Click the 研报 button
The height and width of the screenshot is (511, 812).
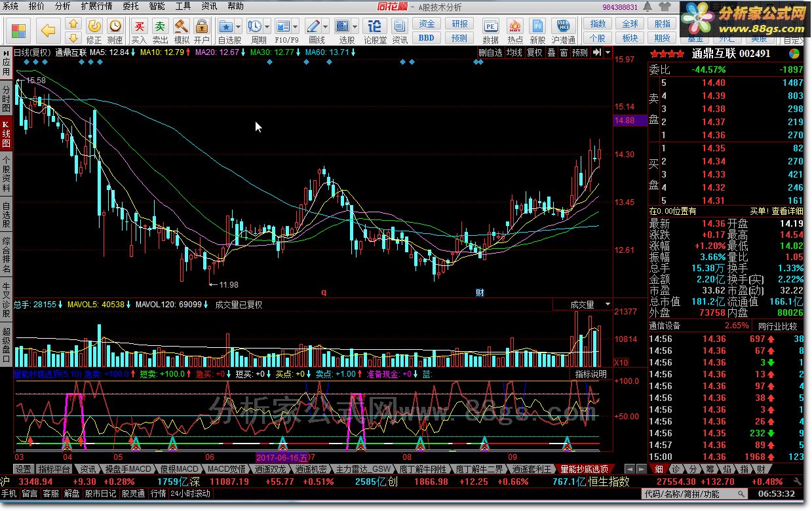tap(459, 24)
